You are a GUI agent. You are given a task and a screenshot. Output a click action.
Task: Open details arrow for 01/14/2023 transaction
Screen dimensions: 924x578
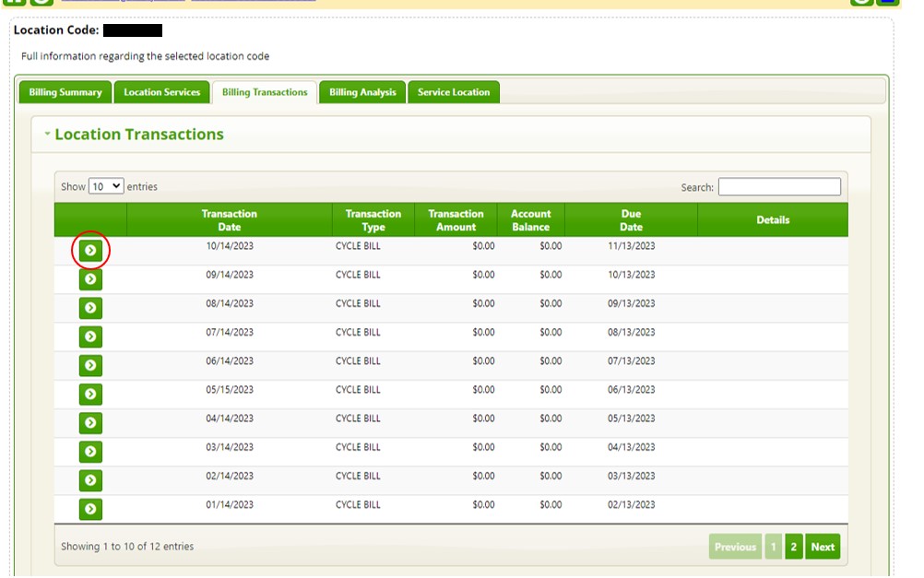(90, 509)
